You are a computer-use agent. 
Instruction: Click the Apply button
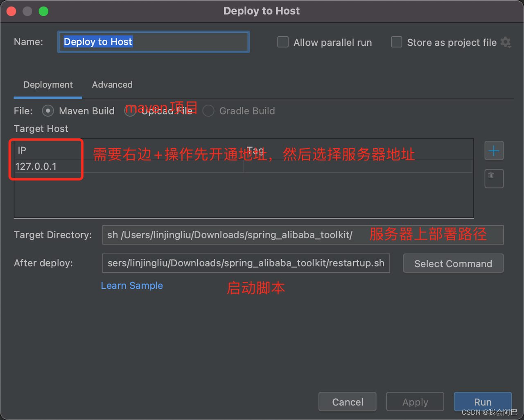click(x=415, y=402)
